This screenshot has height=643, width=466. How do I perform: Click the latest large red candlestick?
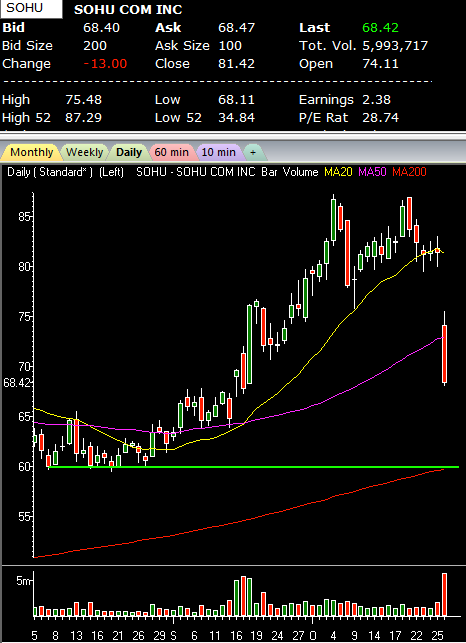point(444,353)
